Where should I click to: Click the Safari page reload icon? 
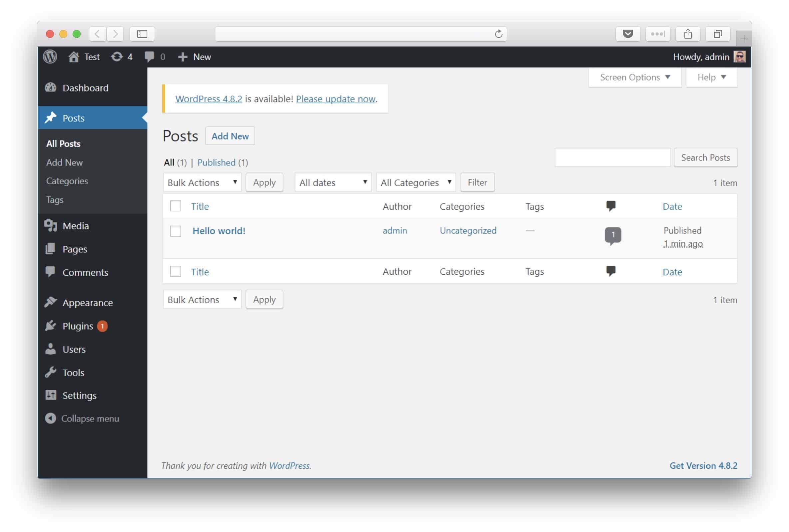(x=498, y=34)
